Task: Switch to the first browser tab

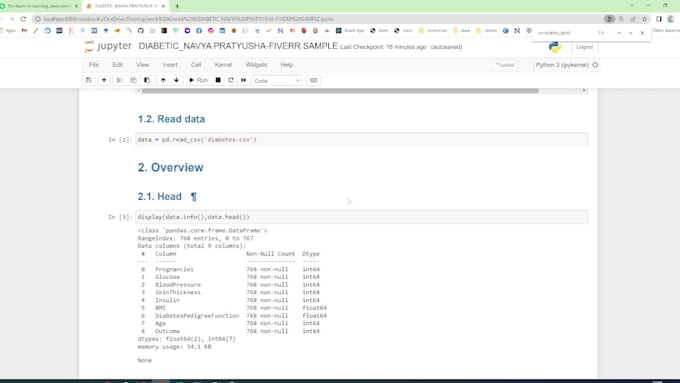Action: pyautogui.click(x=39, y=6)
